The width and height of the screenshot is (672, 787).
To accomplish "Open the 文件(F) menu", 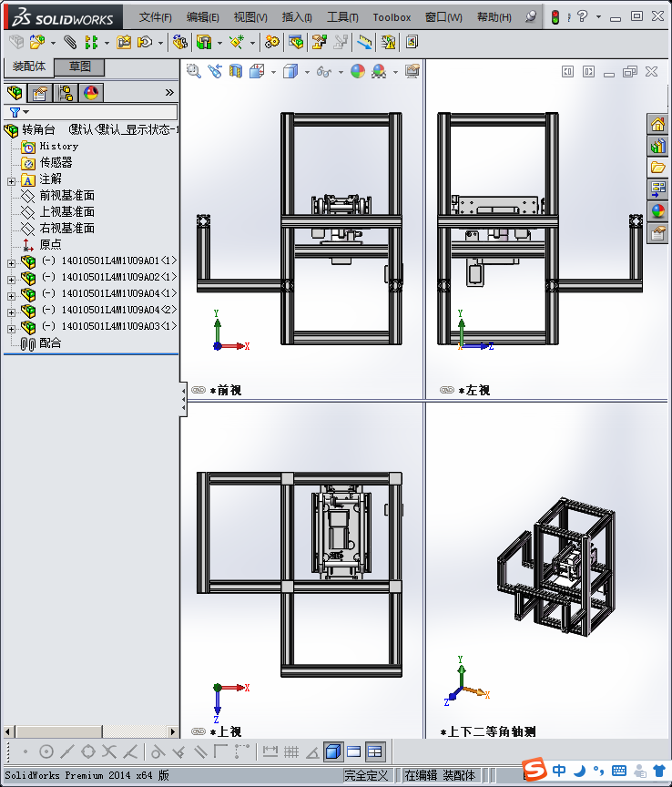I will tap(155, 17).
